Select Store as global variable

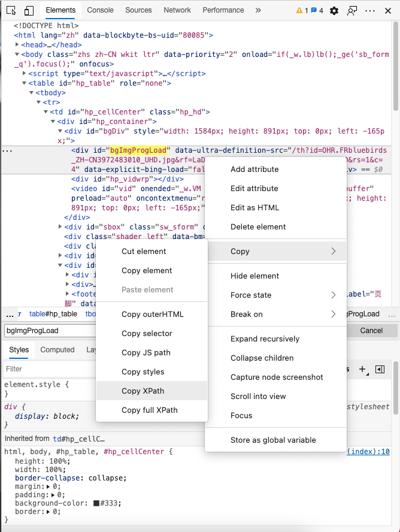click(x=275, y=440)
